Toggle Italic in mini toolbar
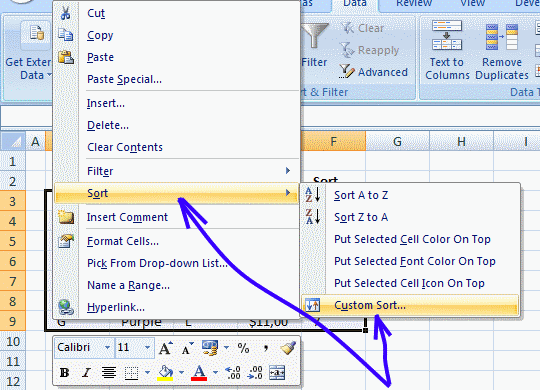The height and width of the screenshot is (390, 540). pyautogui.click(x=86, y=372)
